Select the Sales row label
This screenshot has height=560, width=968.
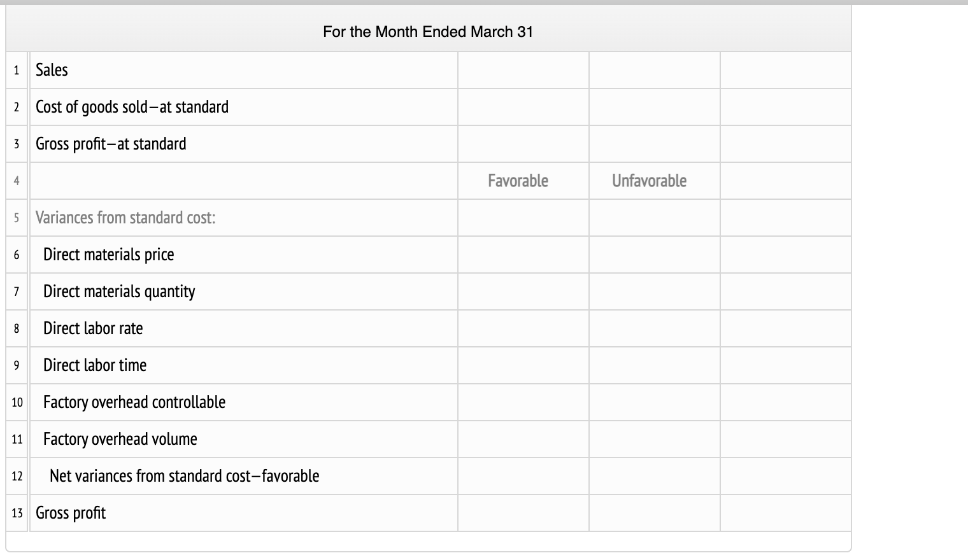pos(52,70)
